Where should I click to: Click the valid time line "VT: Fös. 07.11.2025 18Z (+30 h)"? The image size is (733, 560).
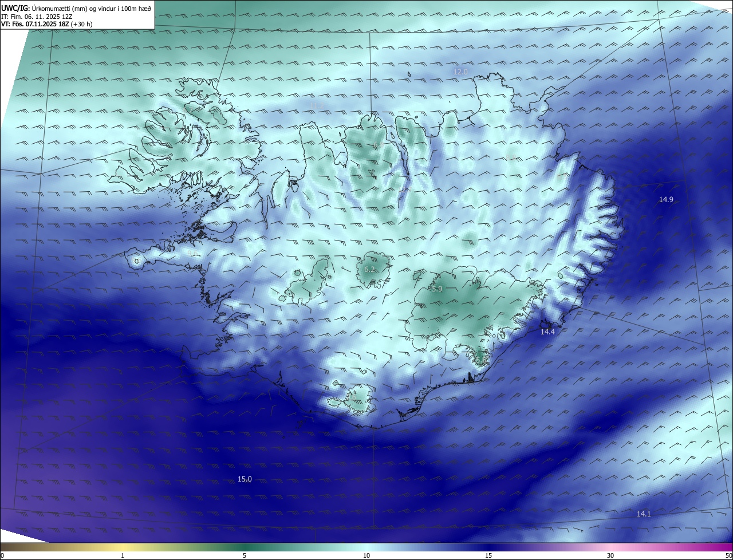click(x=47, y=24)
